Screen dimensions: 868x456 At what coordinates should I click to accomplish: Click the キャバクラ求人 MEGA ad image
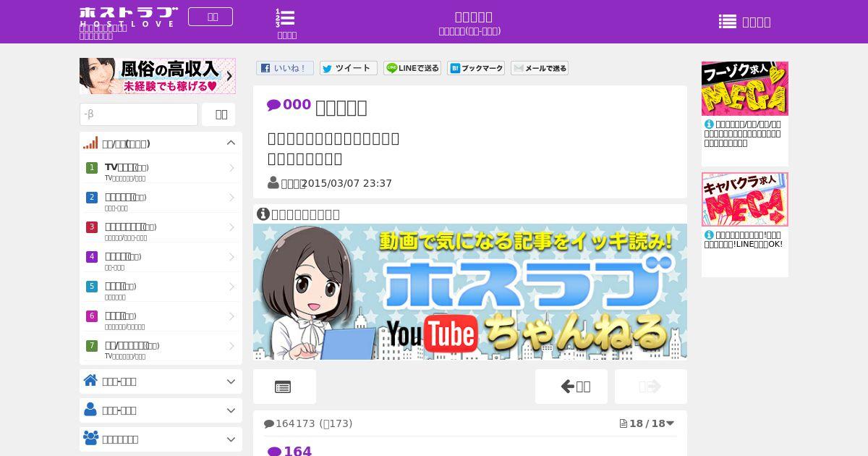745,199
